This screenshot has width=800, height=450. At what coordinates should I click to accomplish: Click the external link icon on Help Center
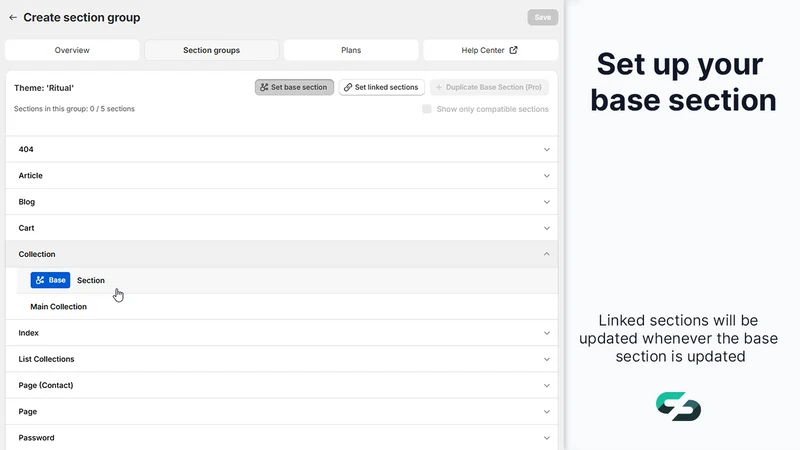tap(513, 50)
